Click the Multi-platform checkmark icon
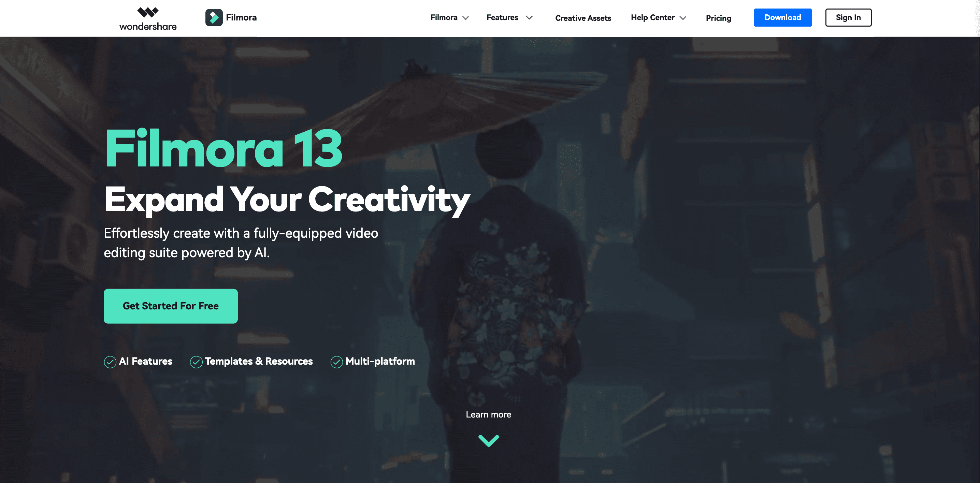 336,361
